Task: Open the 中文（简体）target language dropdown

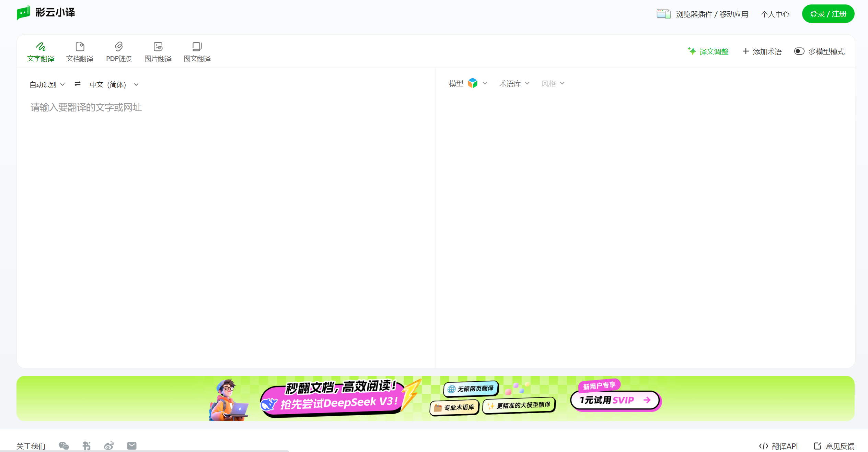Action: (114, 84)
